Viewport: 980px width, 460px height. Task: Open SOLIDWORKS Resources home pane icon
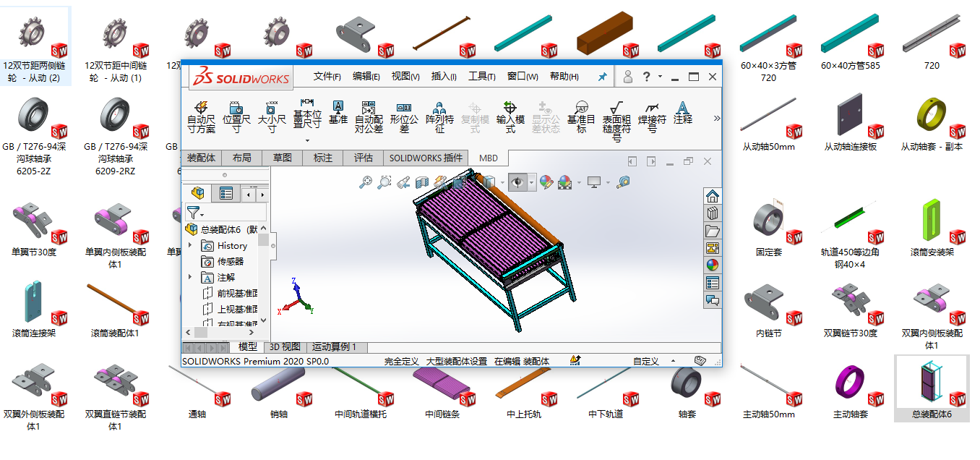tap(713, 196)
